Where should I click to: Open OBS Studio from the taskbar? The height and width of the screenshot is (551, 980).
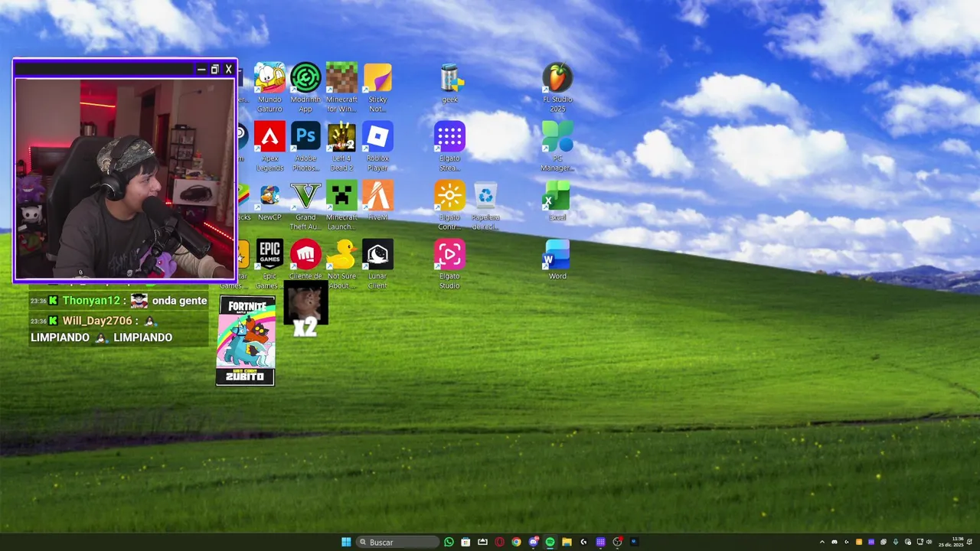pos(617,542)
